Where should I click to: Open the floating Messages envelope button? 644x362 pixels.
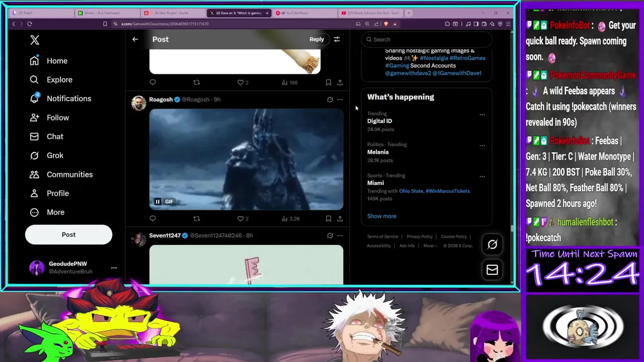click(492, 270)
